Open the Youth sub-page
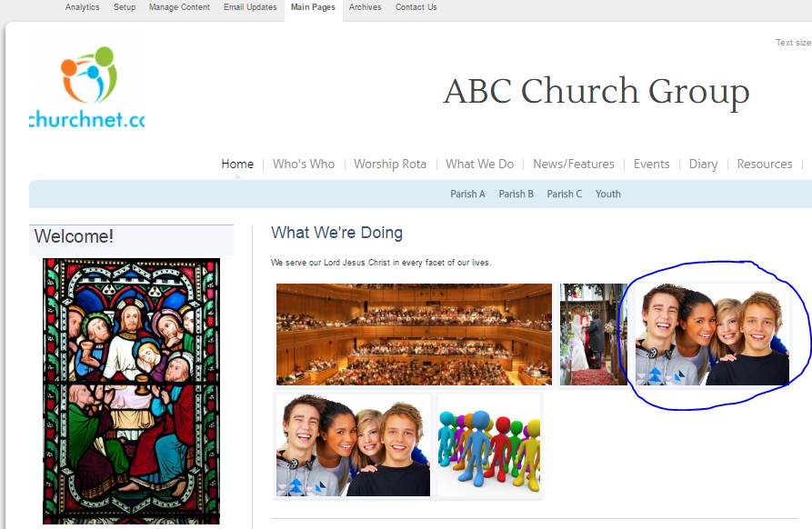This screenshot has width=812, height=529. [607, 194]
